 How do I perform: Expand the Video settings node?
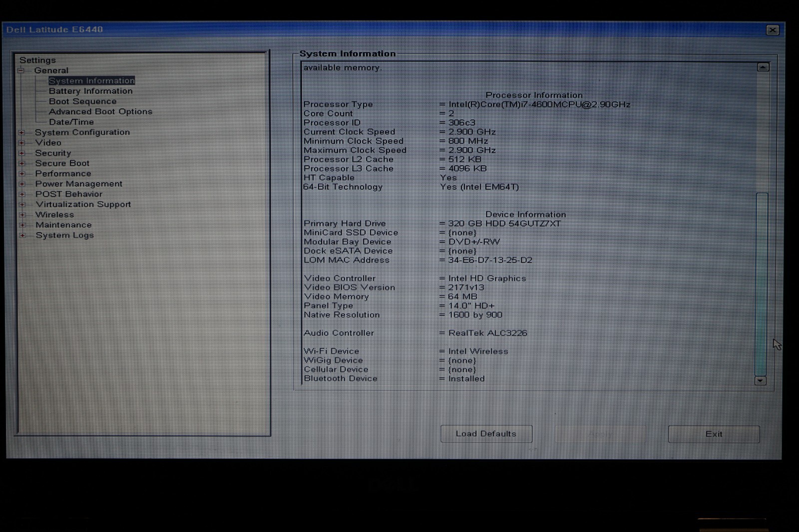tap(22, 143)
